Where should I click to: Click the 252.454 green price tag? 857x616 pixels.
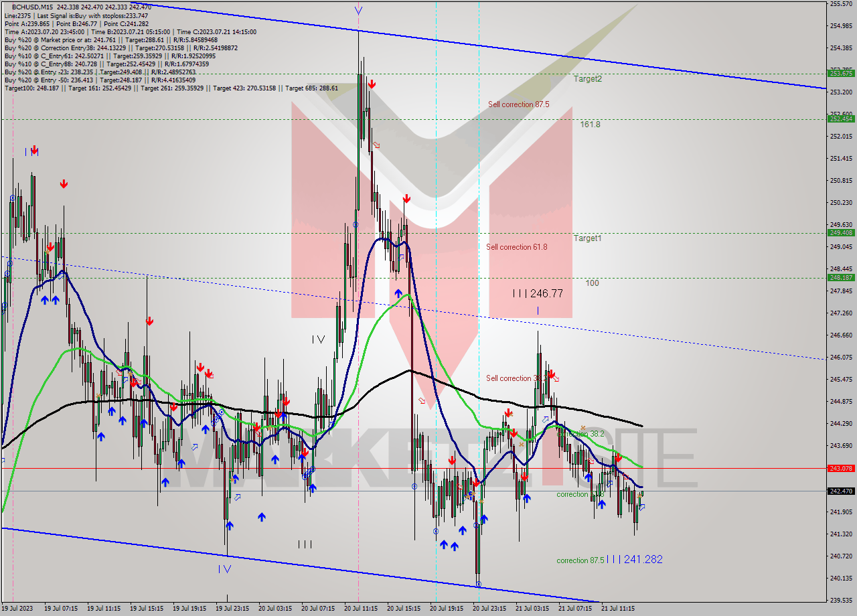click(841, 119)
